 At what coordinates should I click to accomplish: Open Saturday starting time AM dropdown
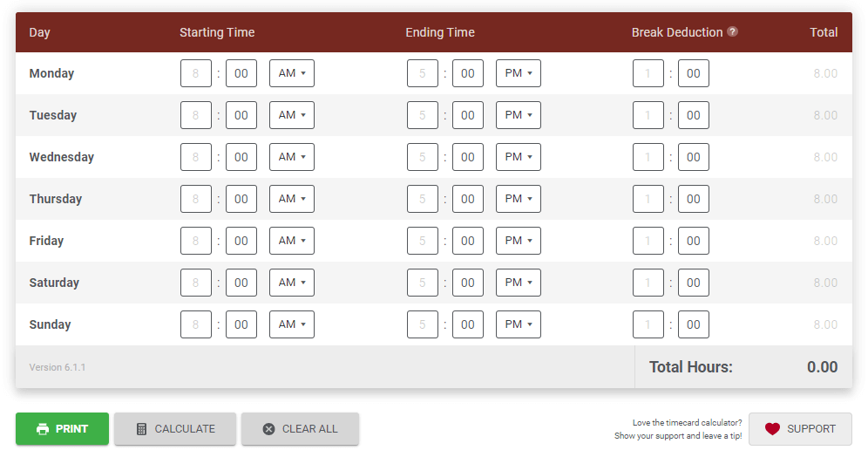tap(292, 283)
